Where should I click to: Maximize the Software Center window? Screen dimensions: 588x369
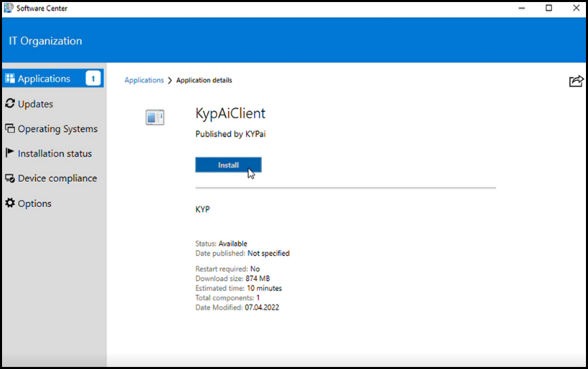(x=549, y=8)
